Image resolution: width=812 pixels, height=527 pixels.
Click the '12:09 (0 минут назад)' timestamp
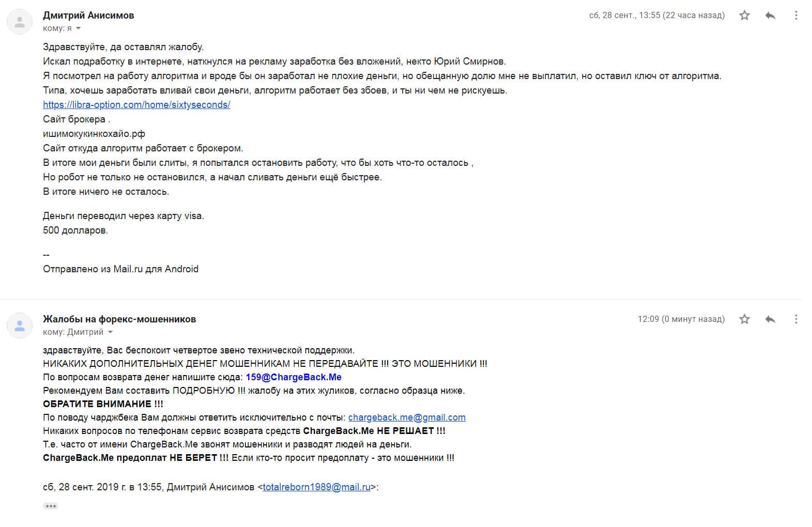tap(681, 319)
